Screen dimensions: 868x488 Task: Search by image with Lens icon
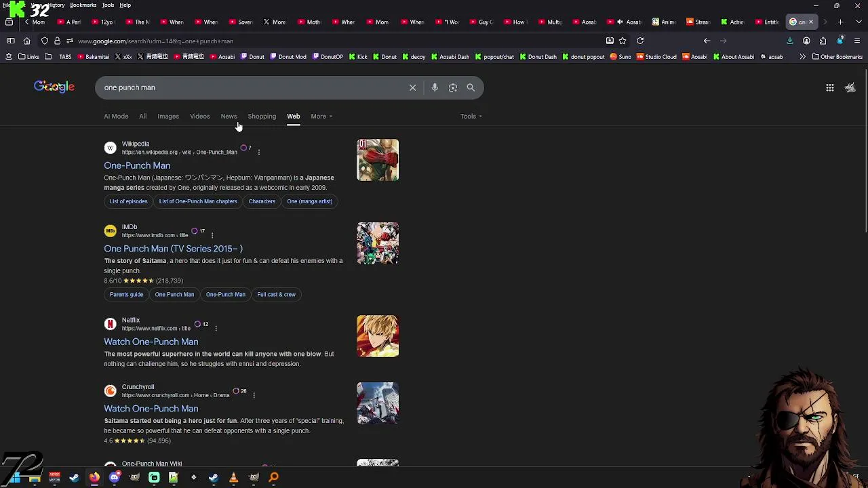point(453,87)
